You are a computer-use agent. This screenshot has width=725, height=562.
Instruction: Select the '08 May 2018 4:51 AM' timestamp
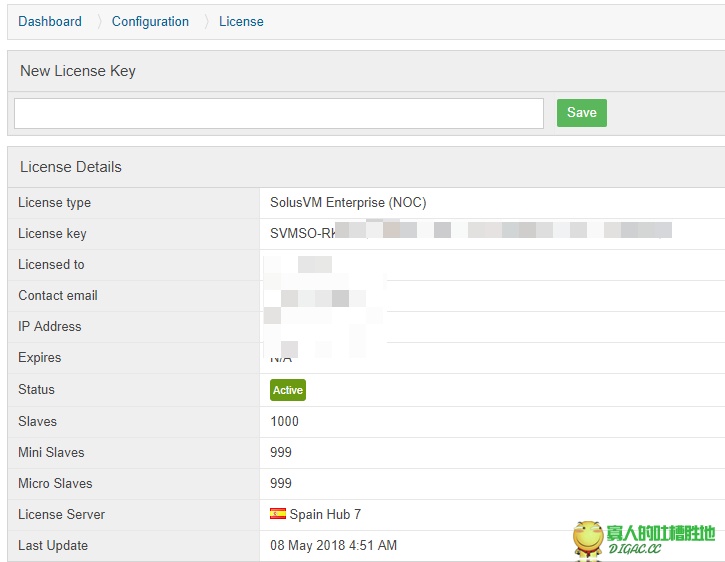(333, 545)
